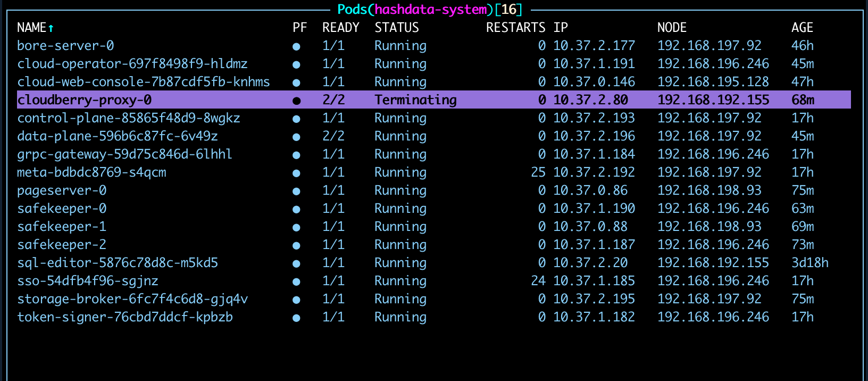Image resolution: width=868 pixels, height=381 pixels.
Task: Click the PF dot on meta-bdbdc8769-s4qcm row
Action: tap(296, 173)
